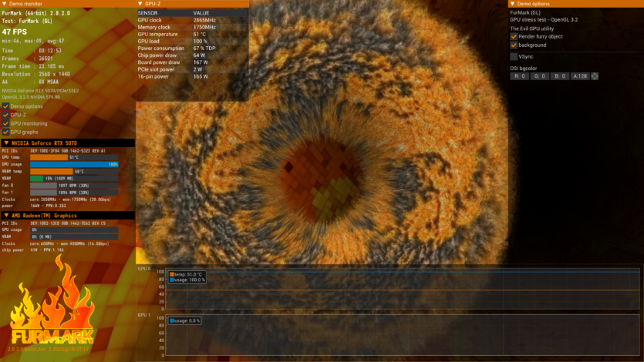
Task: Open the OSI bgcolor preview swatch
Action: [595, 76]
